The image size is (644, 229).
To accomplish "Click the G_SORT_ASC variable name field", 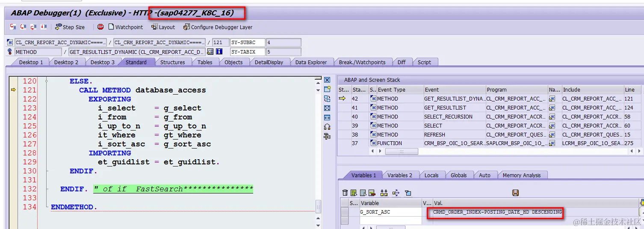I will (x=391, y=212).
